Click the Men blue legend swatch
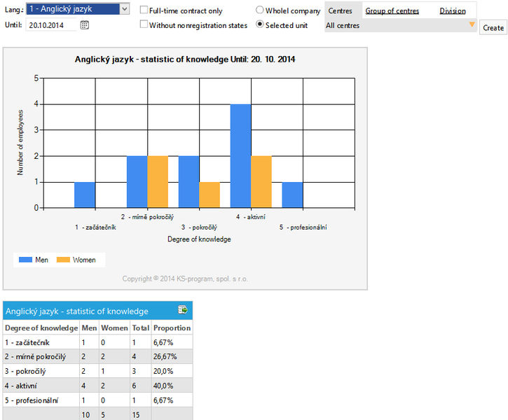 (x=25, y=260)
